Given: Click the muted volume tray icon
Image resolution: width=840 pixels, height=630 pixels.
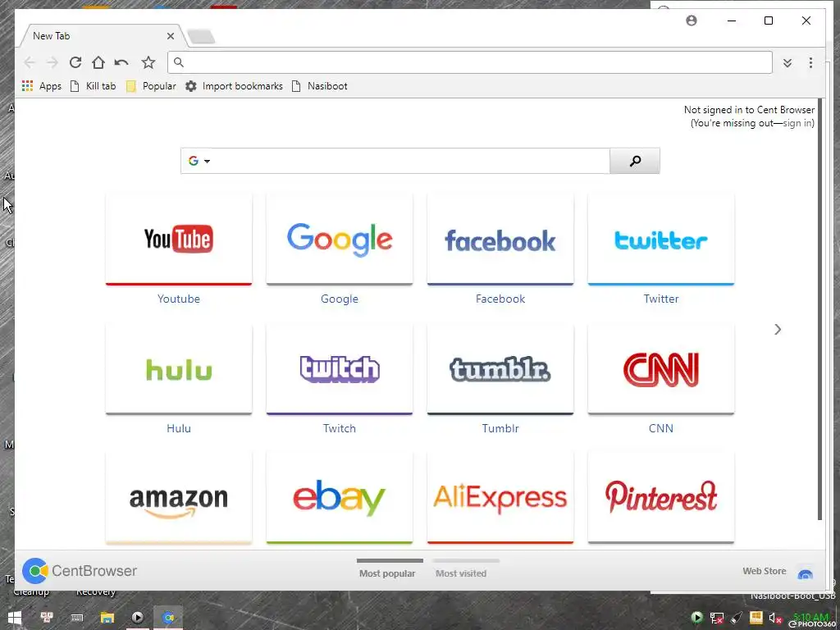Looking at the screenshot, I should point(775,619).
